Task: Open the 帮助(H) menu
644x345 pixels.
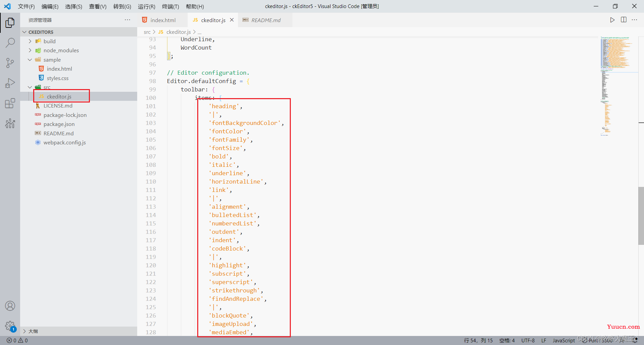Action: coord(195,6)
